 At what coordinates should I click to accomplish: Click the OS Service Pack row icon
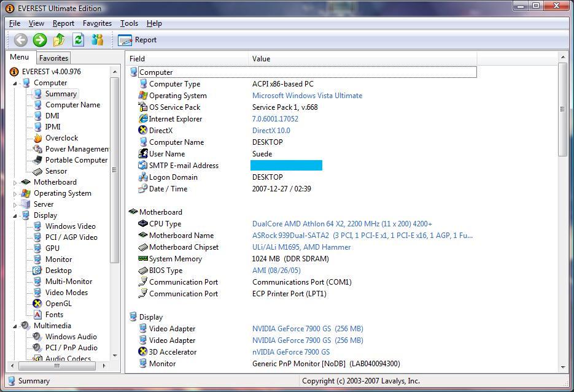pos(143,107)
